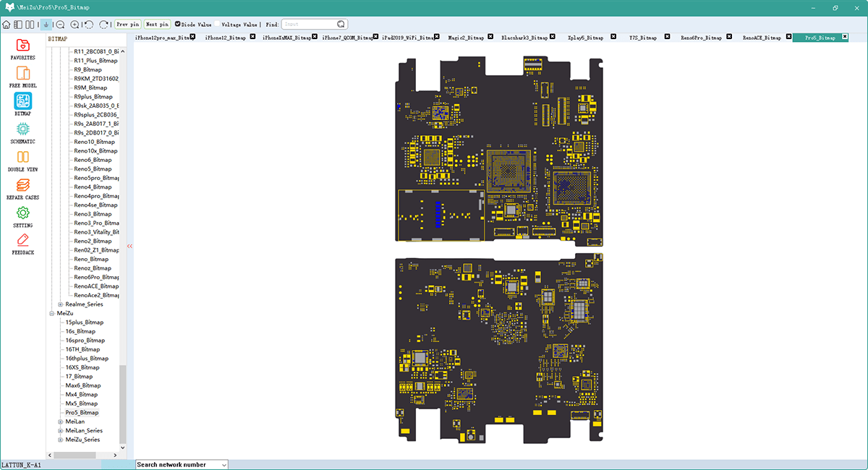Click the Next pin button

click(x=156, y=24)
